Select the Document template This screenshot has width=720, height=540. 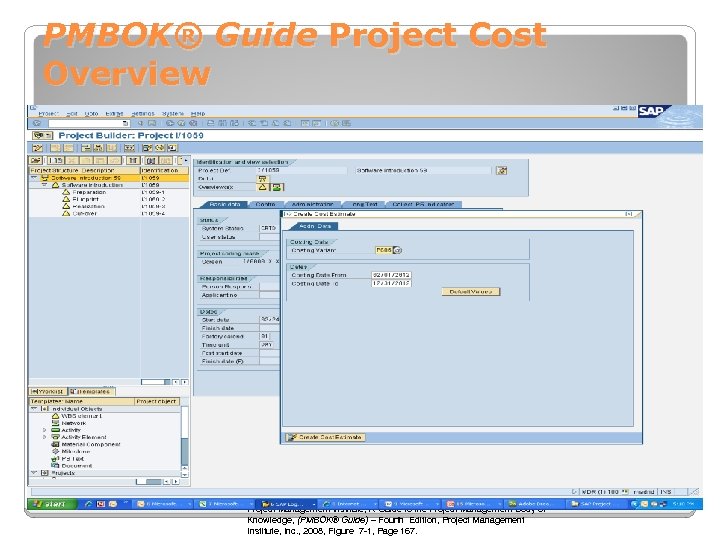[x=77, y=466]
